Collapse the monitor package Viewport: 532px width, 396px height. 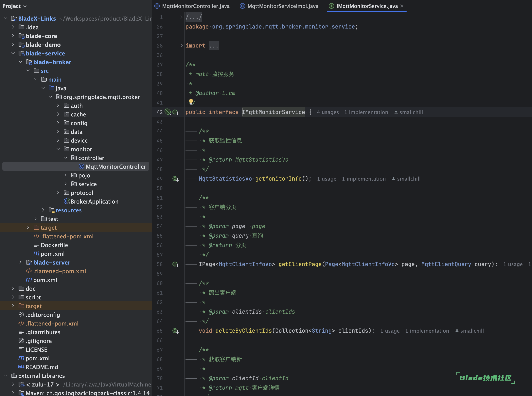(x=58, y=149)
